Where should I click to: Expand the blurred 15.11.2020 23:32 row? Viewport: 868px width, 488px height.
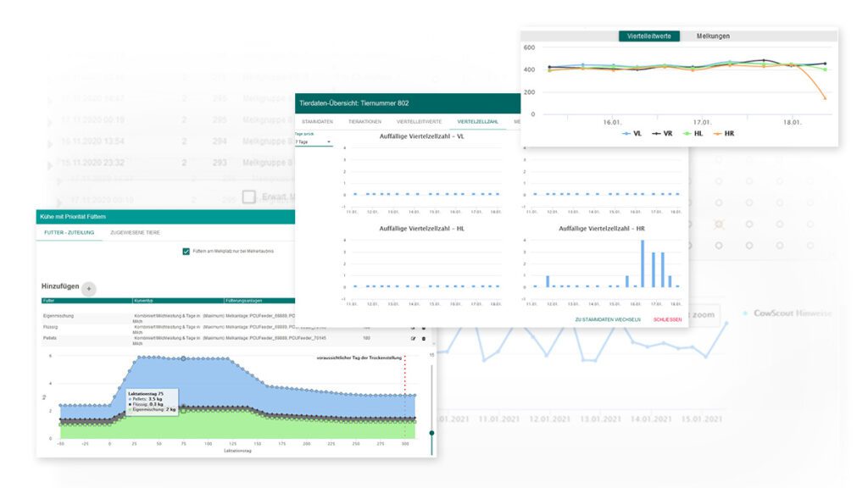(50, 164)
